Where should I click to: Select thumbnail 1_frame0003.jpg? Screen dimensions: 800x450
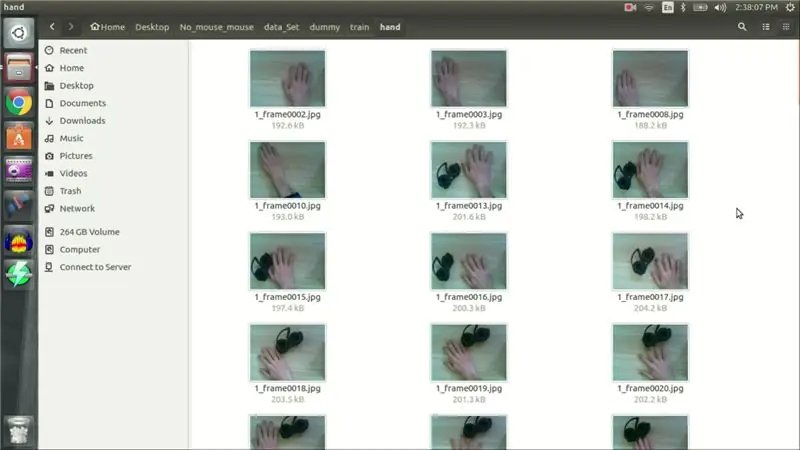coord(469,79)
